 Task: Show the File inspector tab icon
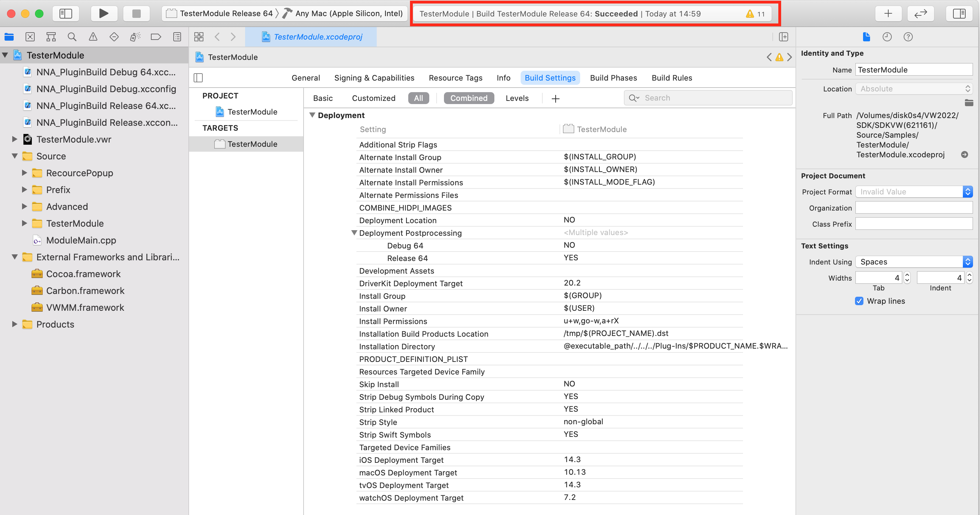tap(866, 37)
